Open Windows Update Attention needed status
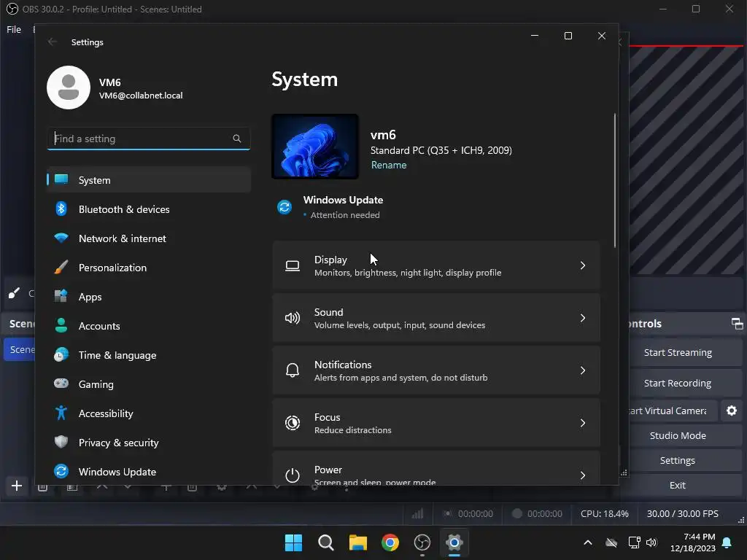747x560 pixels. [x=330, y=207]
